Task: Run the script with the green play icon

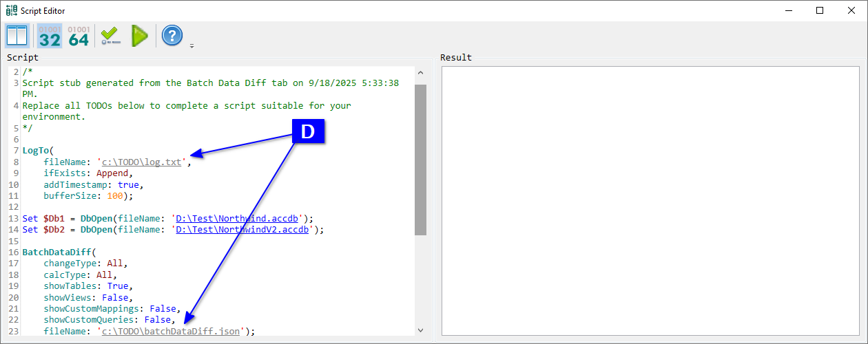Action: (x=140, y=36)
